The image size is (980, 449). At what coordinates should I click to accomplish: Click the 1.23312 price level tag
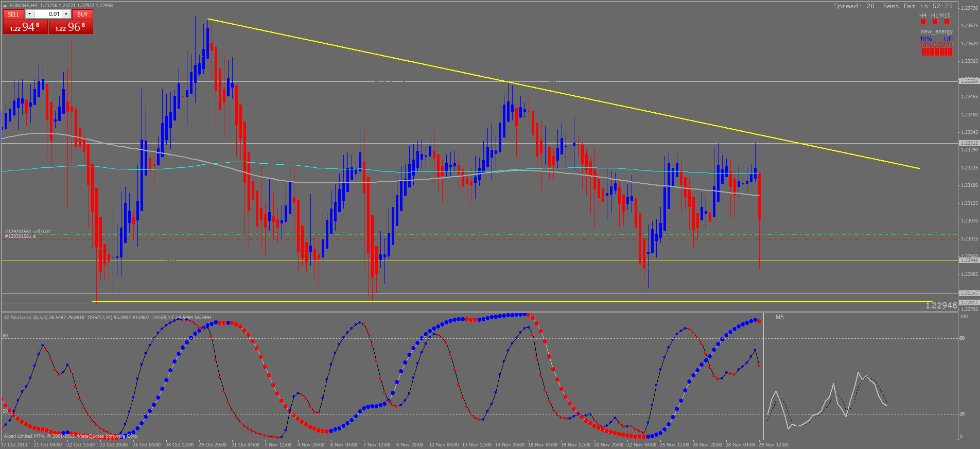pyautogui.click(x=969, y=143)
